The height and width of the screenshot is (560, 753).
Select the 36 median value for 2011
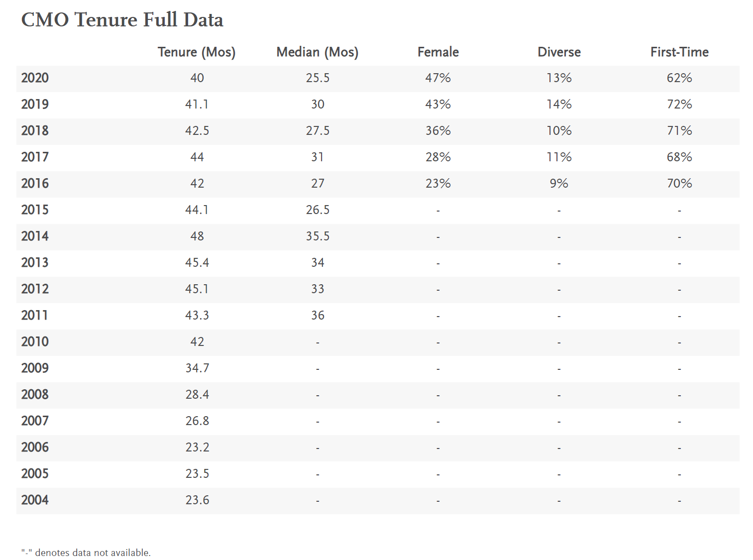coord(318,316)
